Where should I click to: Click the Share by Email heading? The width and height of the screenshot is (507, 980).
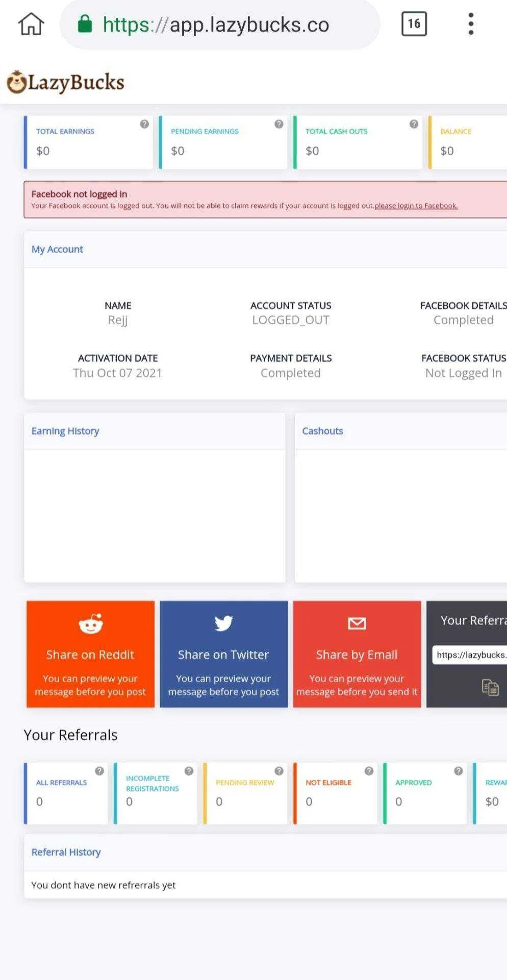pyautogui.click(x=357, y=655)
